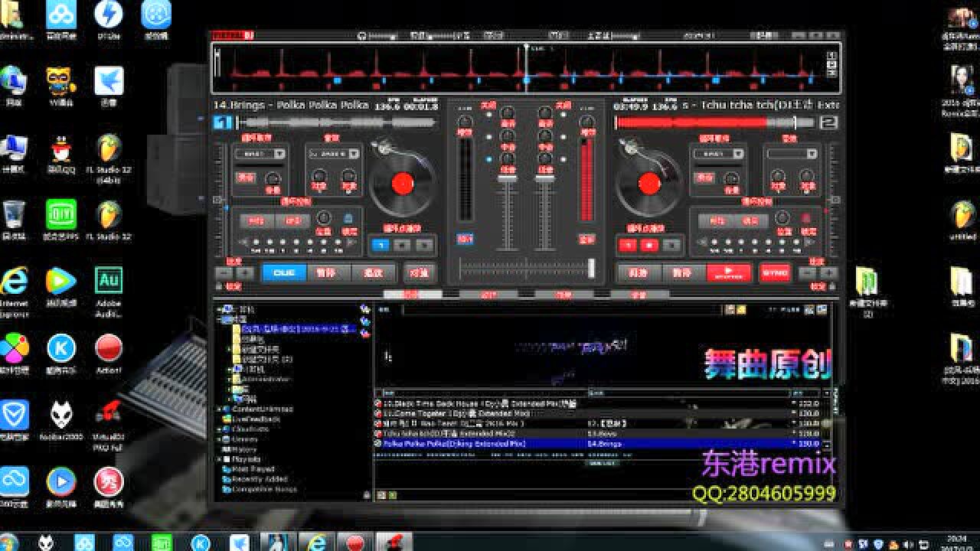Click the right deck turntable platter
This screenshot has height=551, width=980.
[648, 183]
